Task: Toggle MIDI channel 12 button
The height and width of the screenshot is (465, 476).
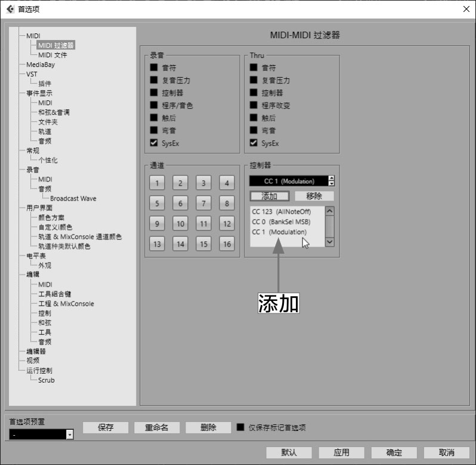Action: pos(227,223)
